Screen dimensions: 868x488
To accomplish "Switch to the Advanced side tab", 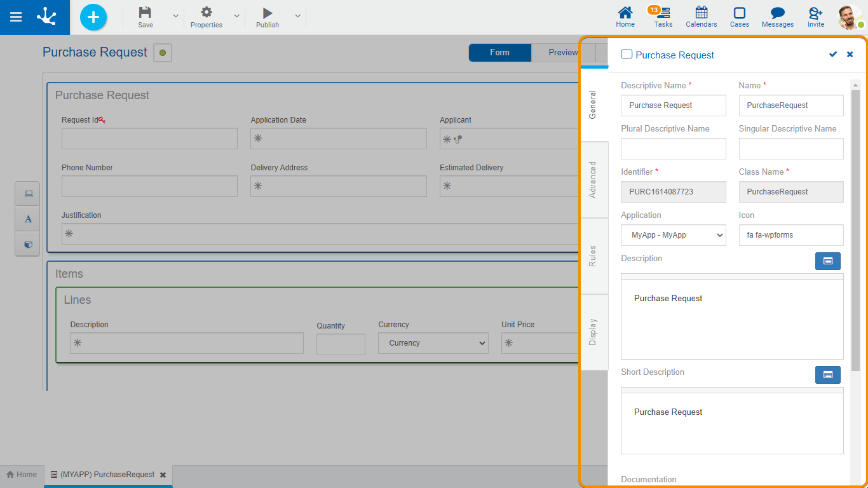I will 593,180.
